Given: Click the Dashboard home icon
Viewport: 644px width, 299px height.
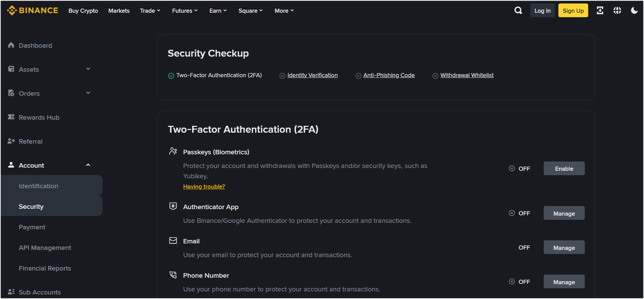Looking at the screenshot, I should [x=11, y=45].
